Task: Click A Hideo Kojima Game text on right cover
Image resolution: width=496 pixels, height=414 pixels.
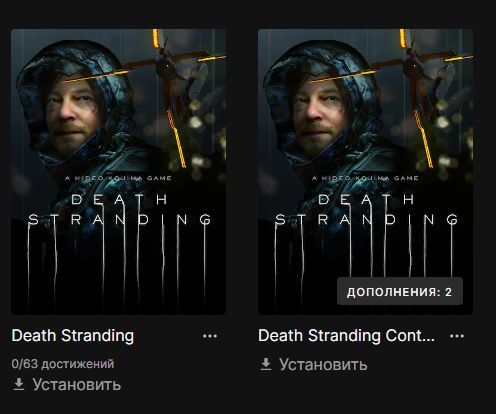Action: (x=365, y=178)
